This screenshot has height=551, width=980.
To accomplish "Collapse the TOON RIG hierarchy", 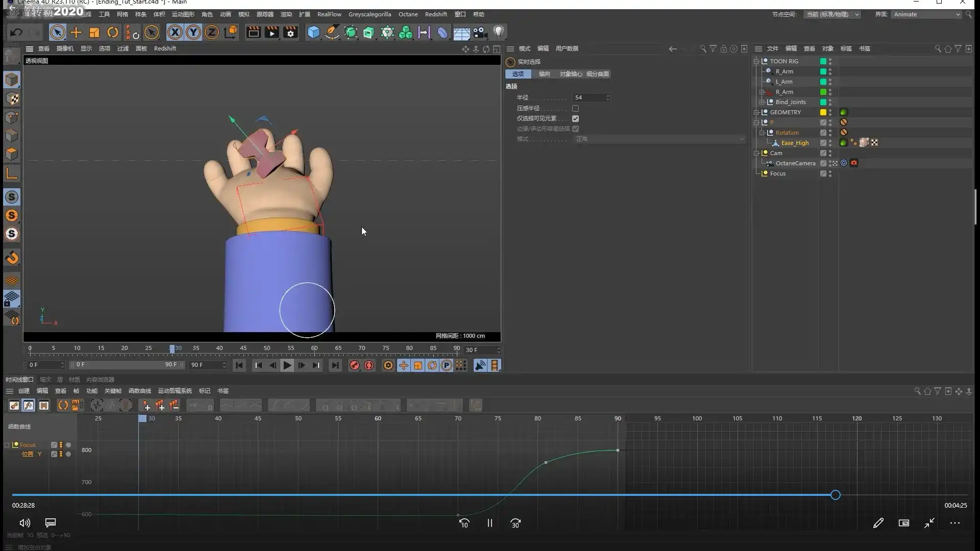I will pyautogui.click(x=756, y=61).
